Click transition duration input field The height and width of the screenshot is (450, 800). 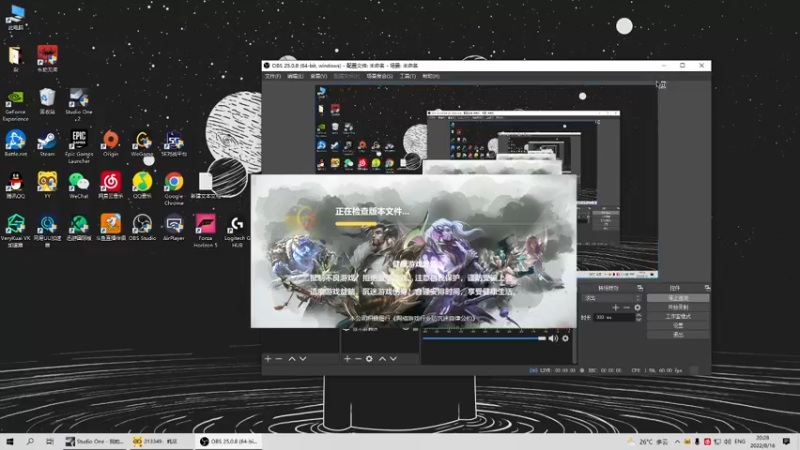614,317
